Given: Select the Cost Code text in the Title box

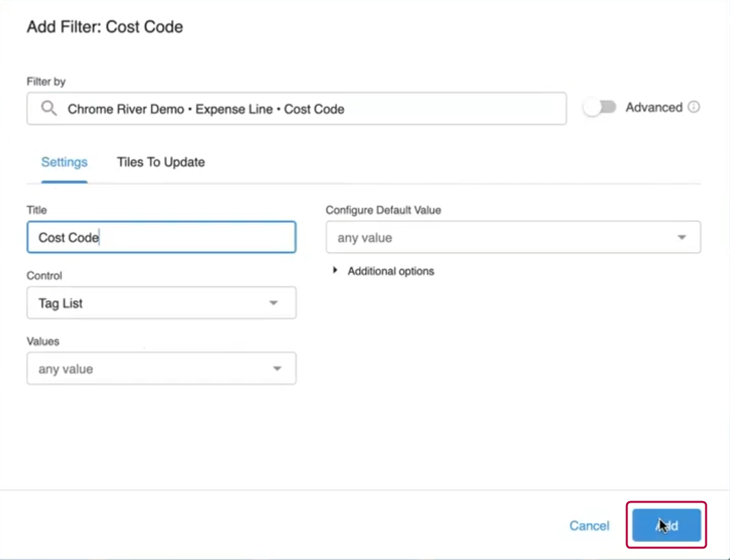Looking at the screenshot, I should click(x=68, y=237).
